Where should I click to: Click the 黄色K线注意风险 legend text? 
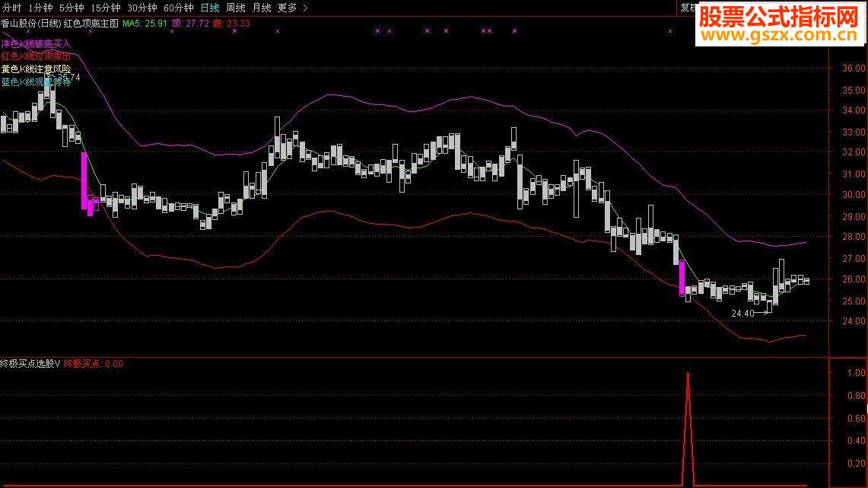[x=36, y=69]
